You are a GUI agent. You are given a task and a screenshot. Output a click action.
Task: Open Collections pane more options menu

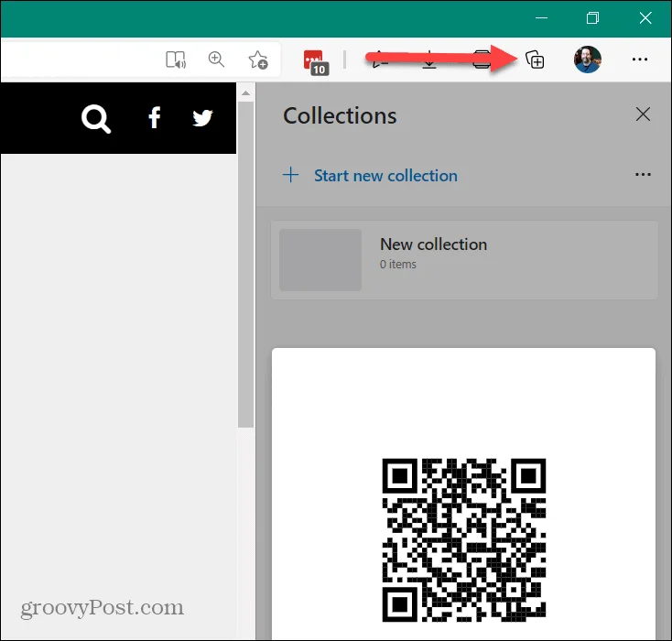click(643, 175)
